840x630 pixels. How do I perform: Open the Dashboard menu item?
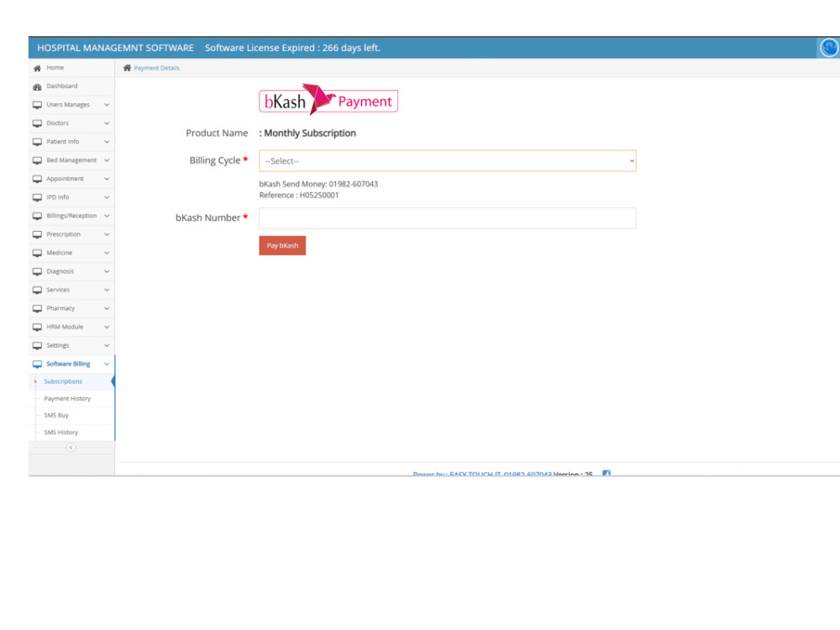71,87
